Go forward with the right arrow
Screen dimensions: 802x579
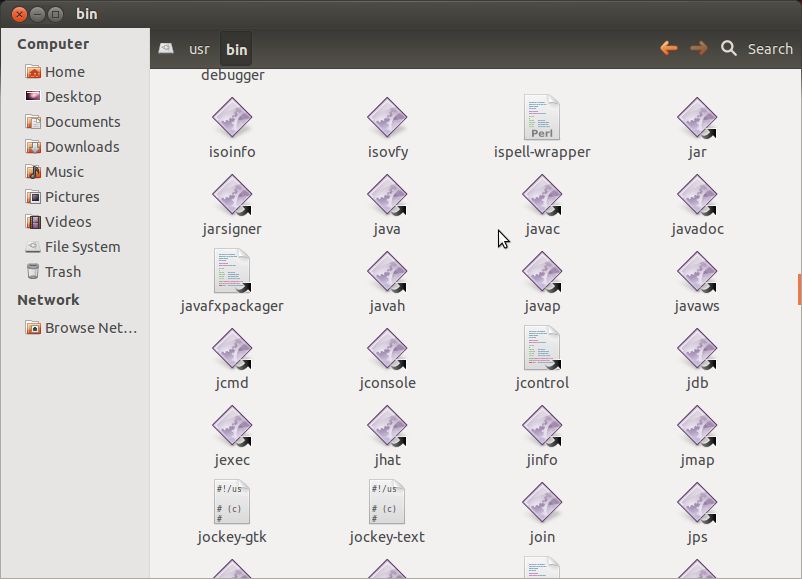click(699, 48)
